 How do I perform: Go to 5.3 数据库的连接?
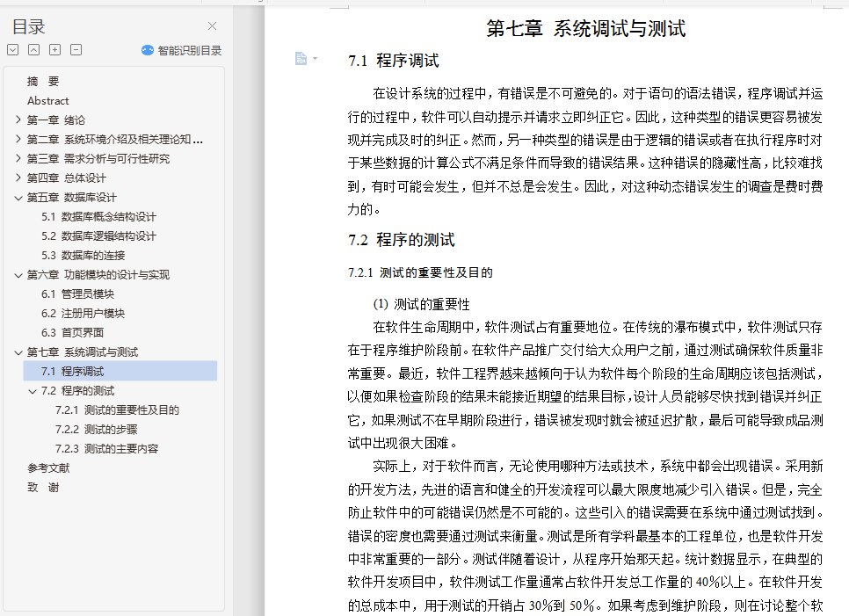coord(83,256)
